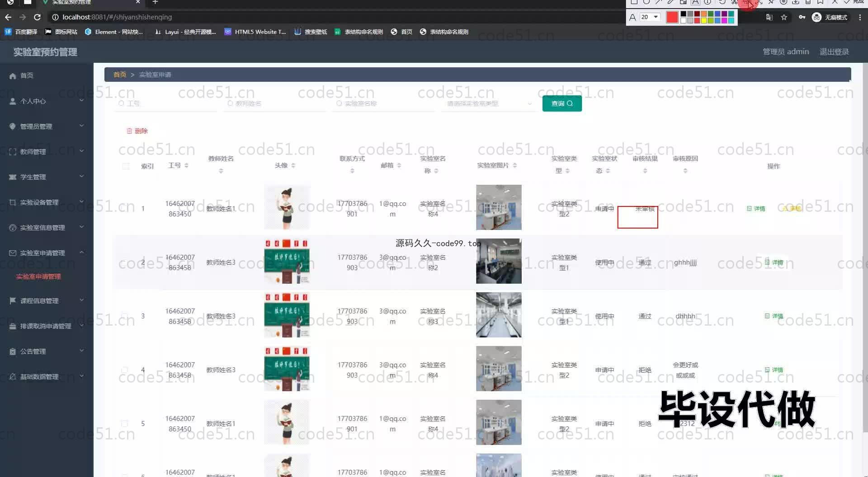Click 首页 breadcrumb link
Screen dimensions: 868x477
point(120,75)
